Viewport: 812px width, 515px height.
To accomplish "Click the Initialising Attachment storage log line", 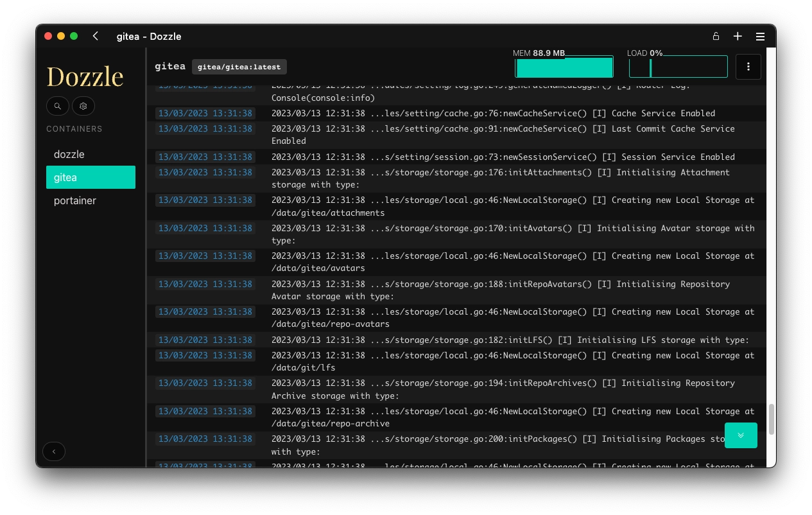I will [456, 179].
